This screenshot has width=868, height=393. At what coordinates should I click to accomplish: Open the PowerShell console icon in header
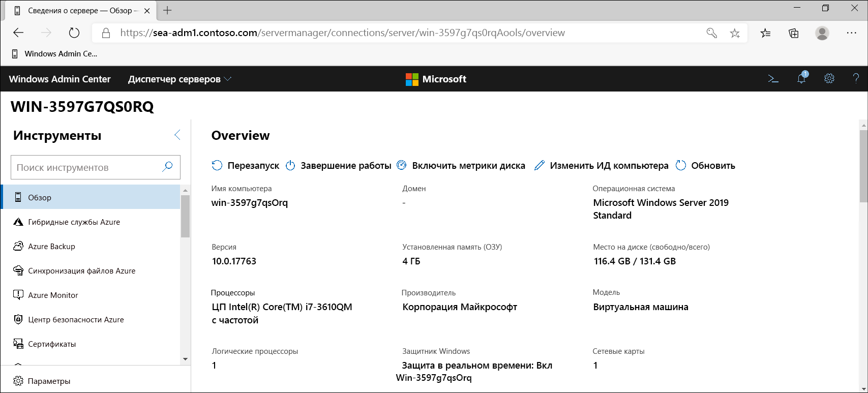[x=773, y=79]
